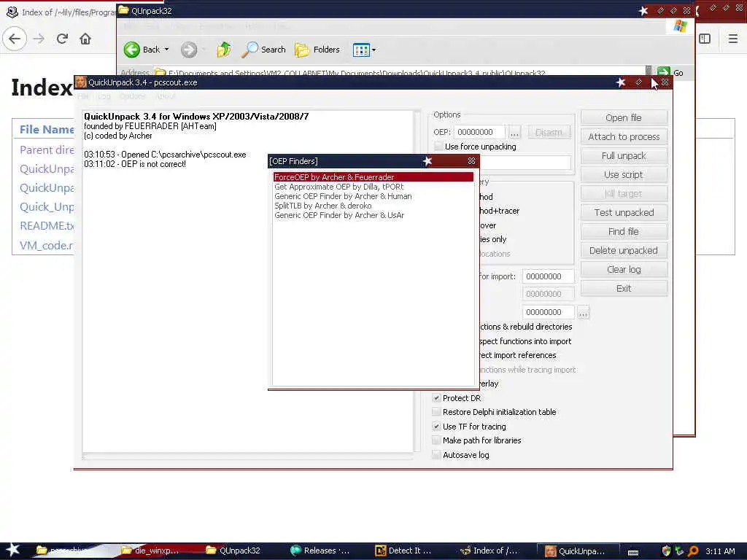Click the browser back arrow

[x=15, y=39]
